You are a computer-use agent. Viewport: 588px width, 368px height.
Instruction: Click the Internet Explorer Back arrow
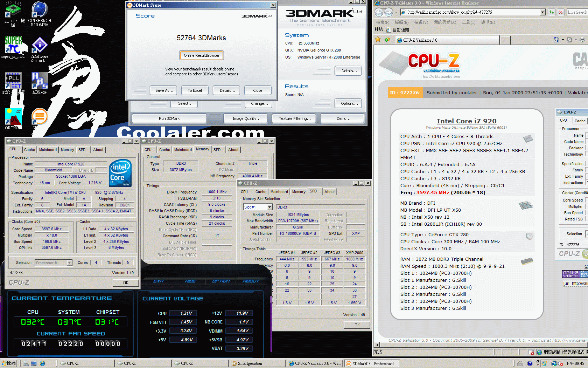[x=379, y=12]
